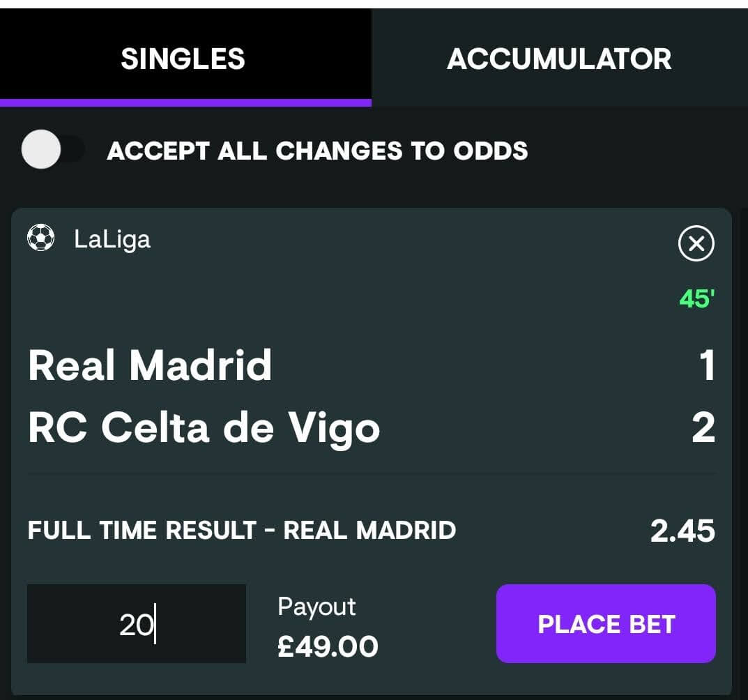Click Celta de Vigo's score of 2
Image resolution: width=748 pixels, height=700 pixels.
pos(703,427)
